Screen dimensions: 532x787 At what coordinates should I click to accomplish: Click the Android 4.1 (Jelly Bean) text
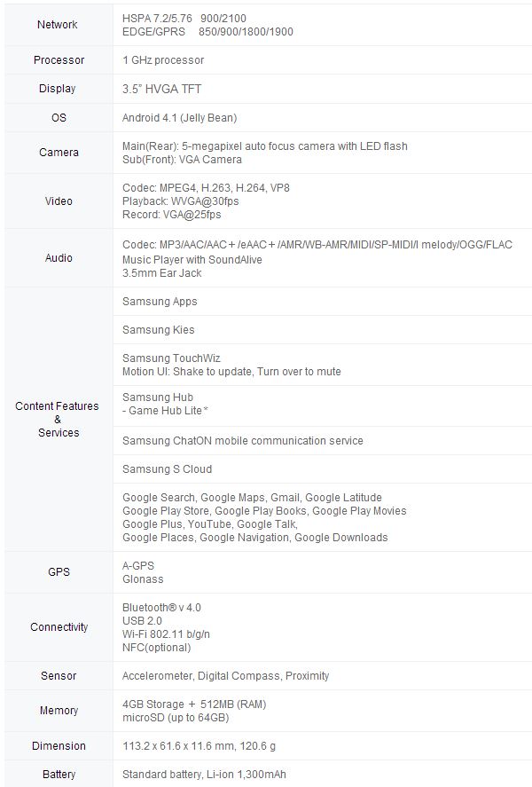(x=179, y=118)
